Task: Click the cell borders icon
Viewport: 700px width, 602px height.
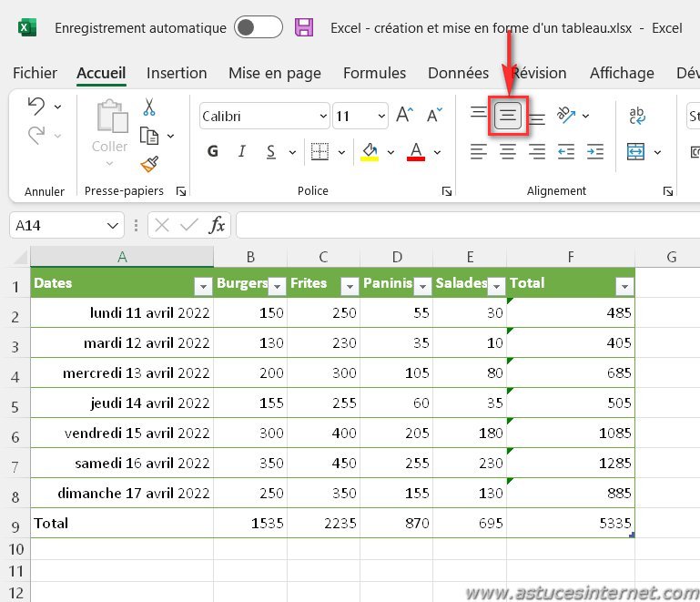Action: [320, 151]
